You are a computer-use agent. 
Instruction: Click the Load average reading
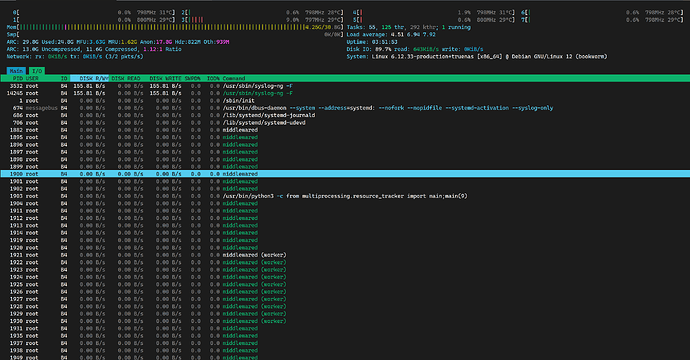pyautogui.click(x=391, y=34)
